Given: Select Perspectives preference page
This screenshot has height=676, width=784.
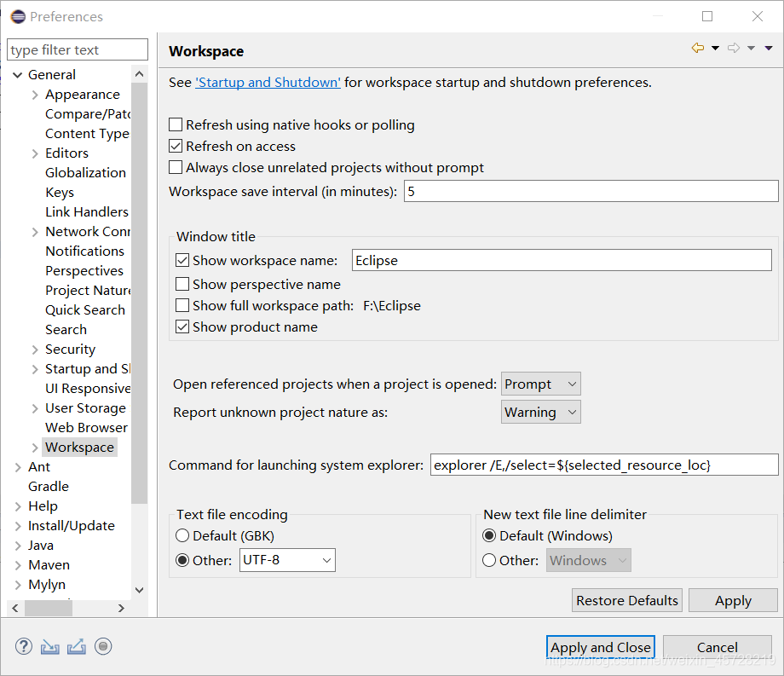Looking at the screenshot, I should click(x=84, y=270).
